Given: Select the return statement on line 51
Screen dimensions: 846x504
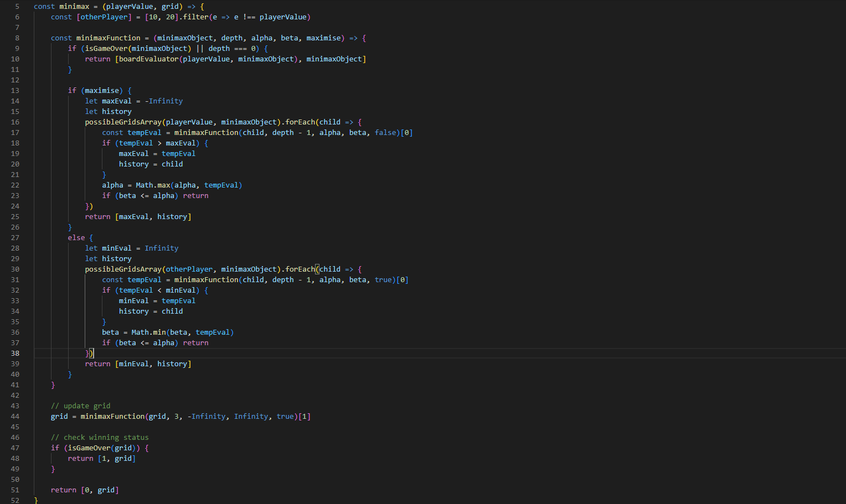Looking at the screenshot, I should pyautogui.click(x=84, y=490).
